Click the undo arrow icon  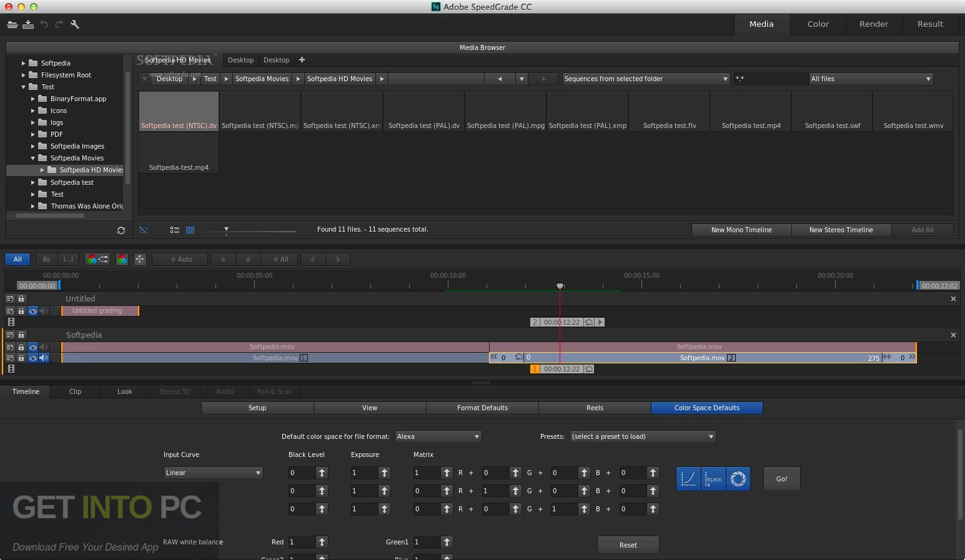[x=44, y=24]
